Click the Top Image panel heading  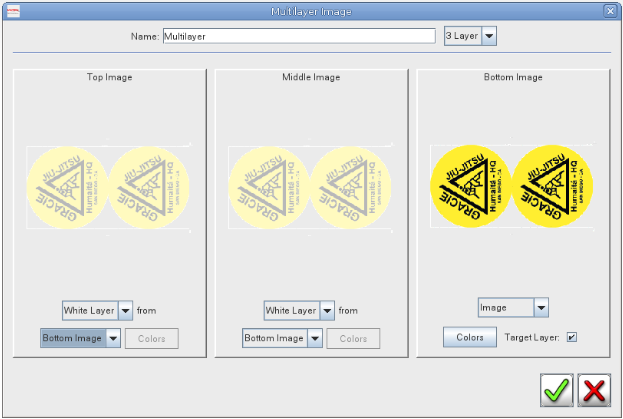tap(109, 77)
